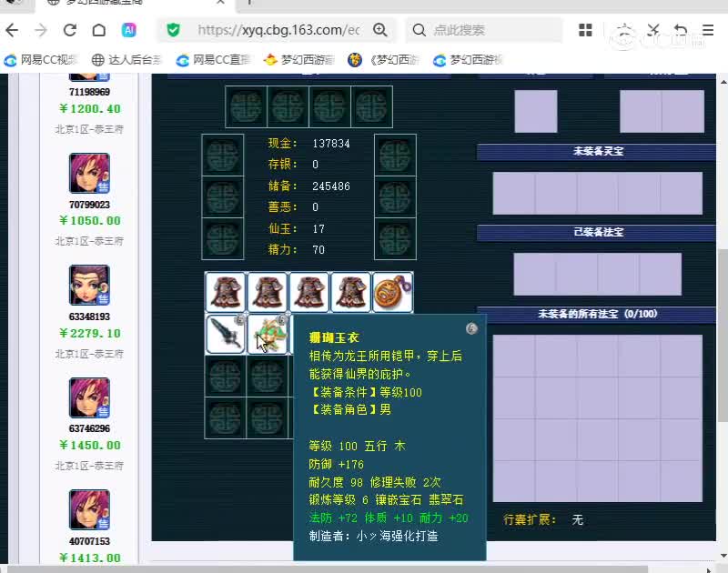The width and height of the screenshot is (728, 573).
Task: Open the 达人后台 bookmark
Action: pos(126,60)
